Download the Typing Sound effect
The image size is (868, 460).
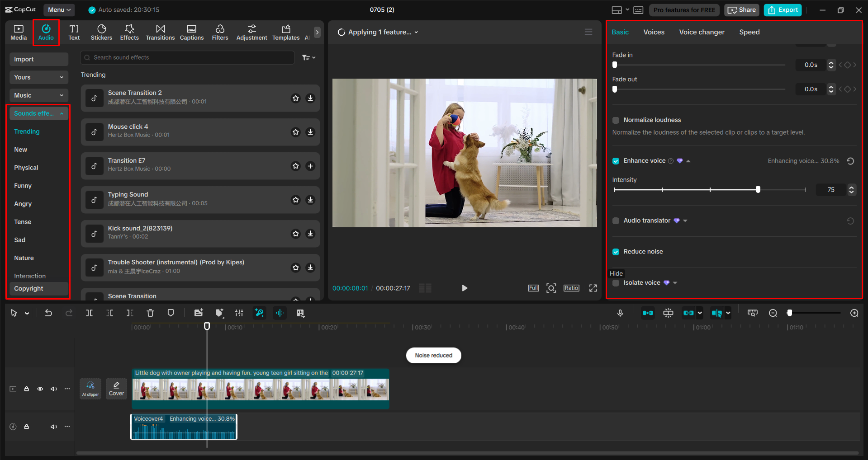tap(310, 200)
